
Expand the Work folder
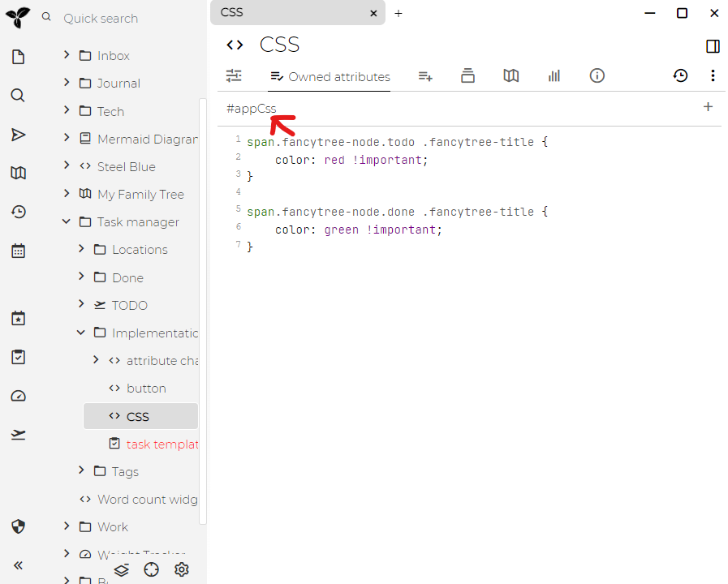(67, 526)
